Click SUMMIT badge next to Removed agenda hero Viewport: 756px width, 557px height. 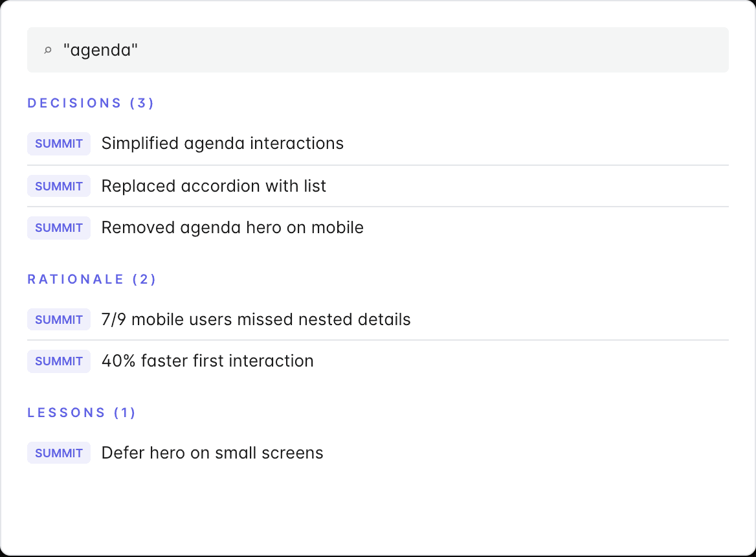coord(59,227)
